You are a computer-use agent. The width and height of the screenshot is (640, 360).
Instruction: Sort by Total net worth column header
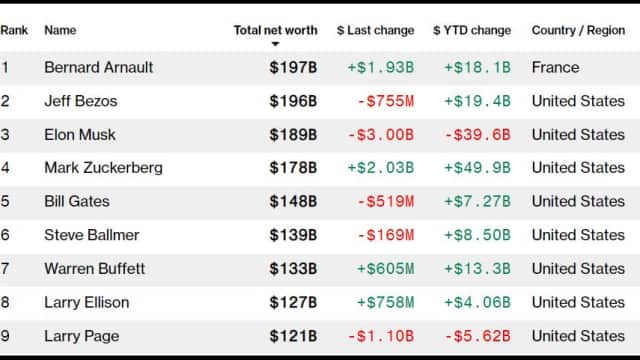[276, 30]
